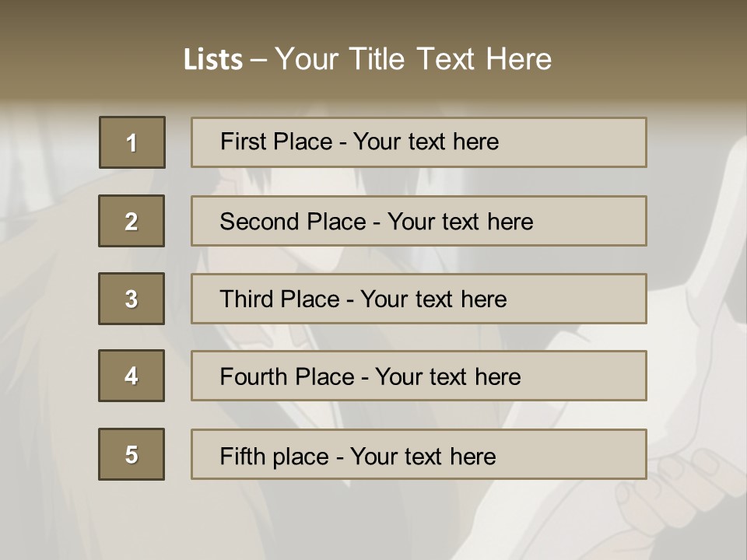Screen dimensions: 747x560
Task: Click 'Your Title Text Here' in the title
Action: (x=413, y=59)
